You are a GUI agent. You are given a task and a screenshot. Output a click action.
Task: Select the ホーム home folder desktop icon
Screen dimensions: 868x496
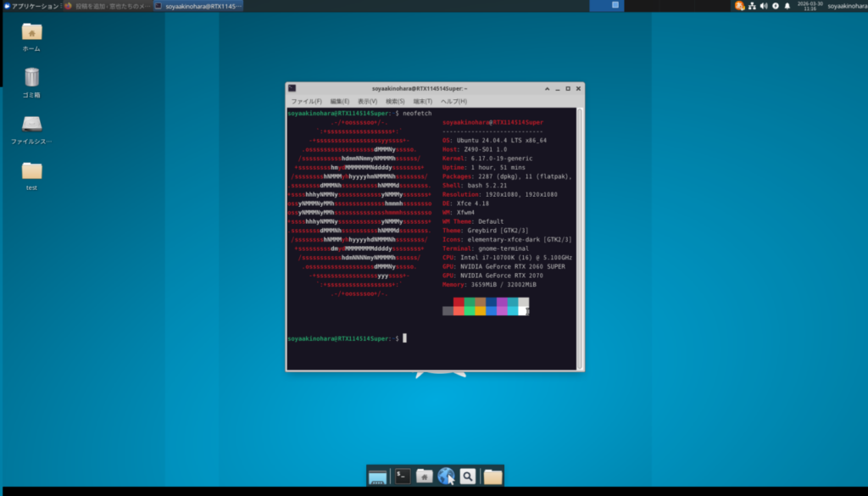[x=31, y=33]
